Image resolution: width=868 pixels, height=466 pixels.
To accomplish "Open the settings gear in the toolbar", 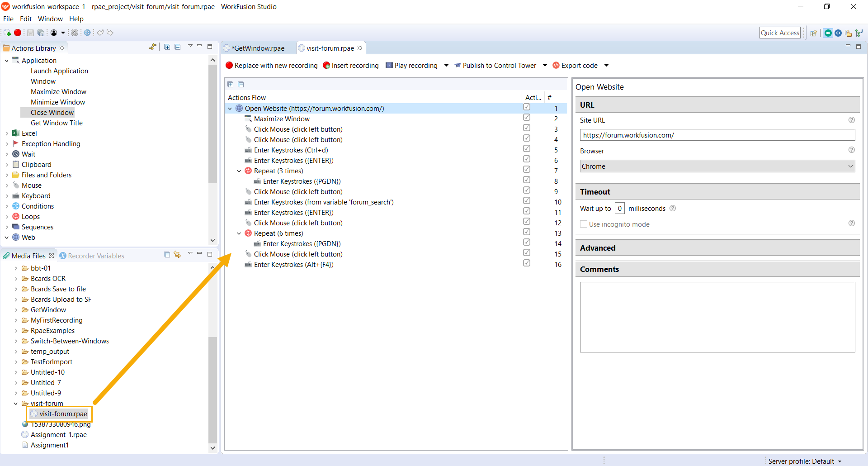I will [x=75, y=33].
